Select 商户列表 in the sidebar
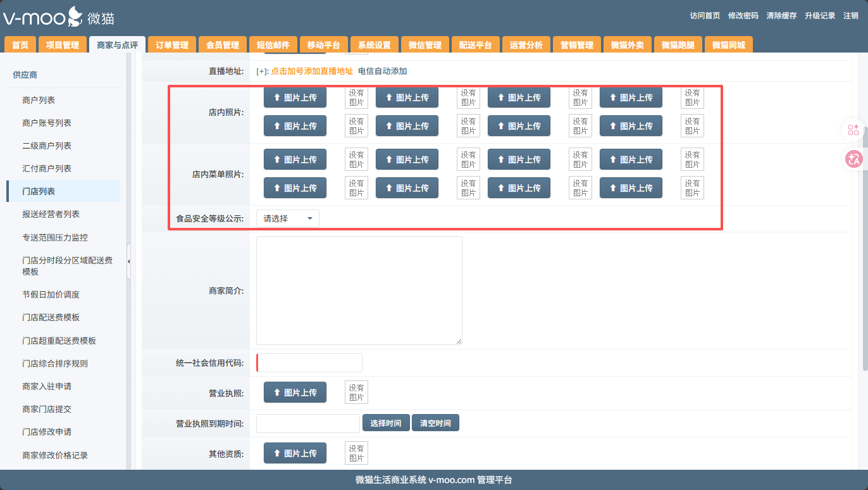 click(x=39, y=100)
